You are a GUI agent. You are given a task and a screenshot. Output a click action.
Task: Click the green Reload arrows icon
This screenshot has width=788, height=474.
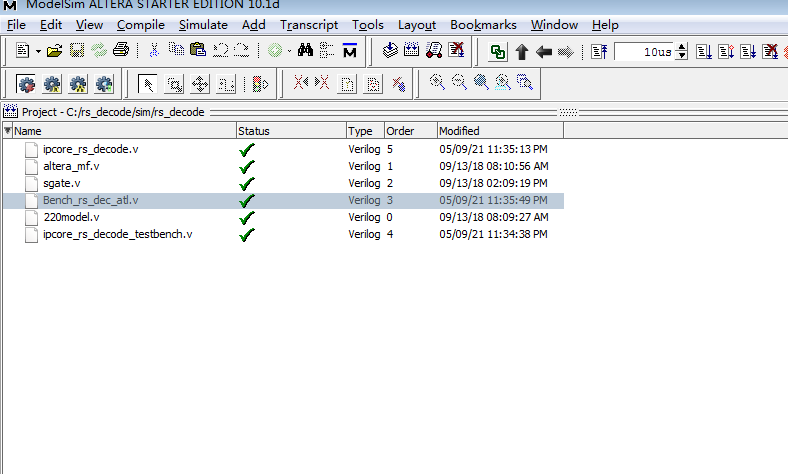click(x=99, y=50)
